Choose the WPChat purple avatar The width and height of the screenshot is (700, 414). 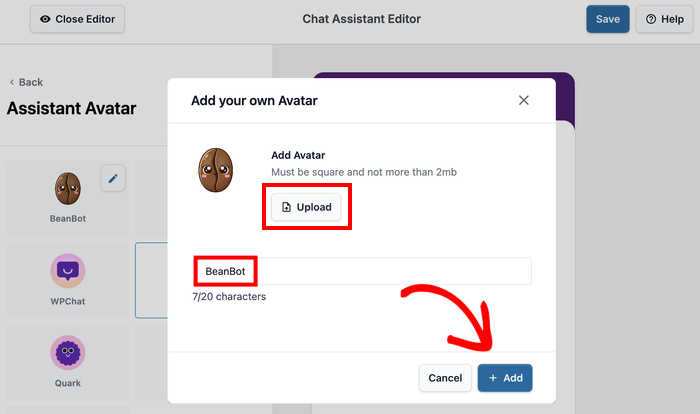(67, 270)
